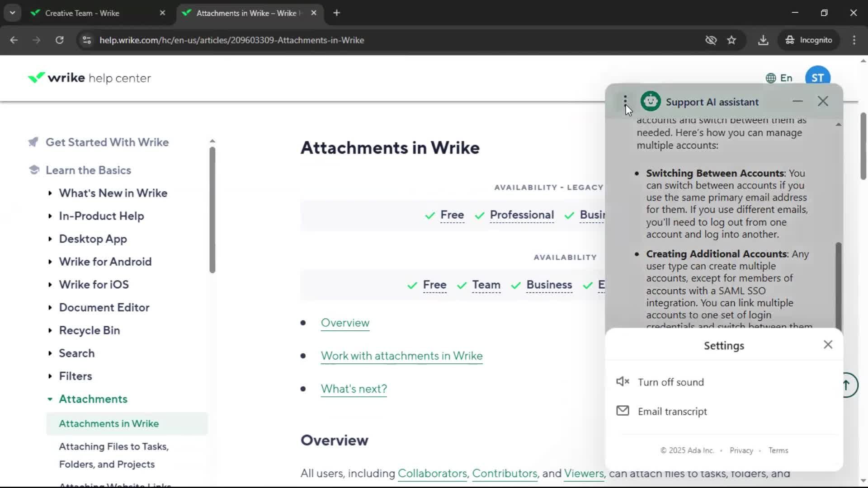Click the rocket icon beside Get Started
Screen dimensions: 868x488
[x=33, y=142]
